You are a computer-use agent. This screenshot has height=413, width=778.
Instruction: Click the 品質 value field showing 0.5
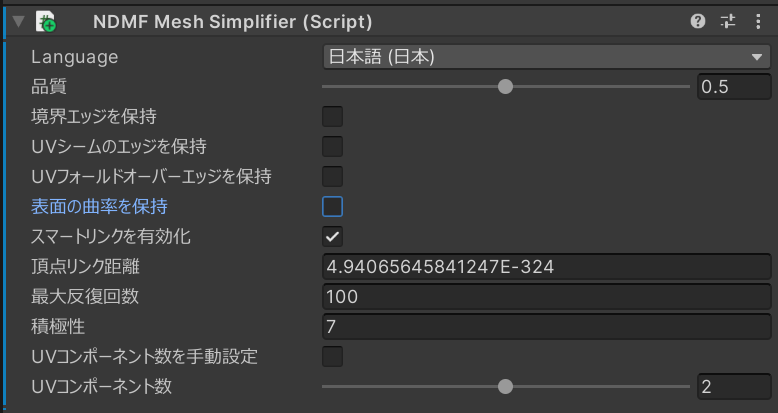click(x=734, y=87)
